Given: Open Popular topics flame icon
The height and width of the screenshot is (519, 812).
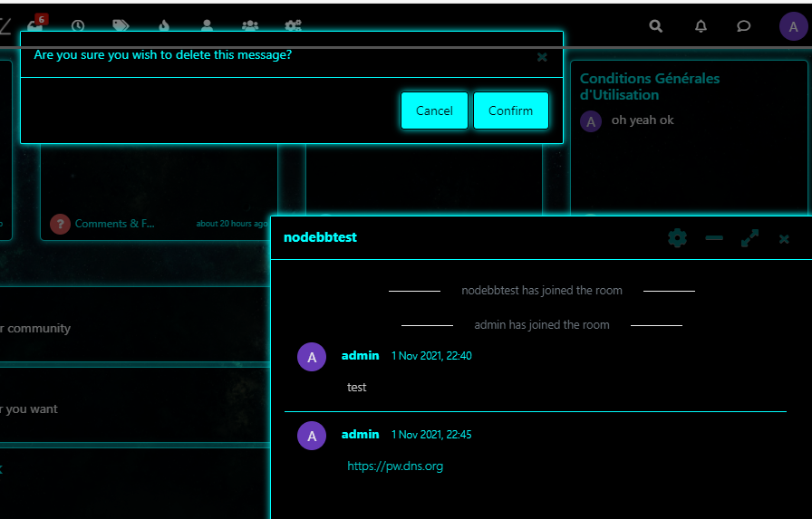Looking at the screenshot, I should click(x=164, y=26).
